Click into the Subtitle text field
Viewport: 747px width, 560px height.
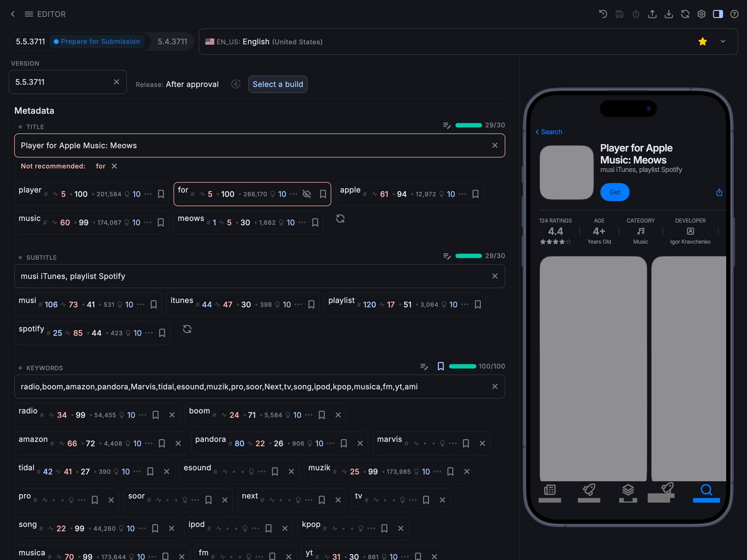tap(250, 276)
